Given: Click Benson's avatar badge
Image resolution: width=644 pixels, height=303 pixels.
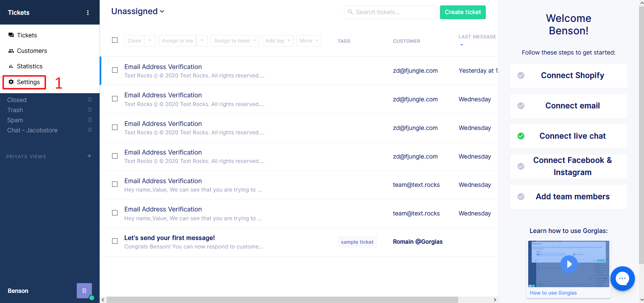Looking at the screenshot, I should coord(84,291).
